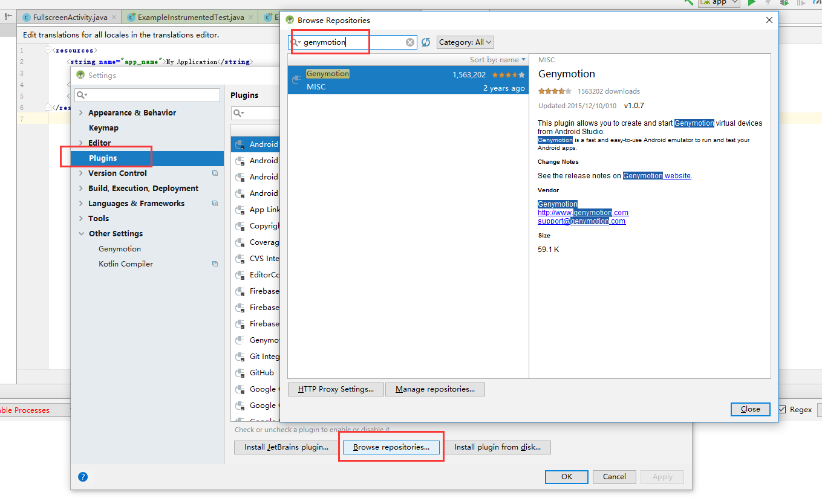Open the Sort by: name dropdown

[x=498, y=59]
